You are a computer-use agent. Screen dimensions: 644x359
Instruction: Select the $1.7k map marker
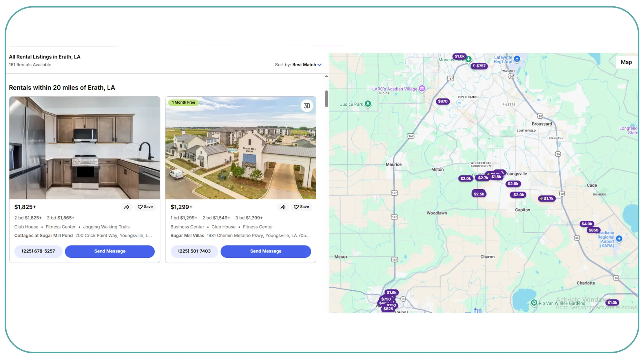coord(547,199)
